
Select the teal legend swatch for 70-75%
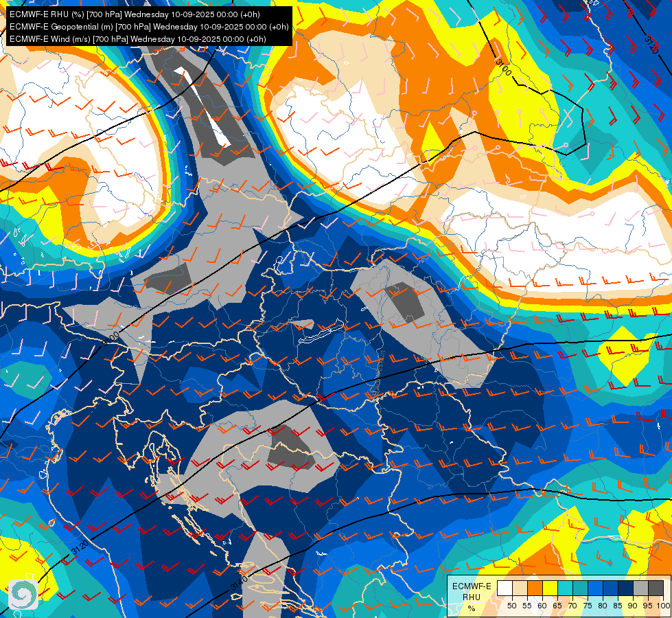point(580,588)
